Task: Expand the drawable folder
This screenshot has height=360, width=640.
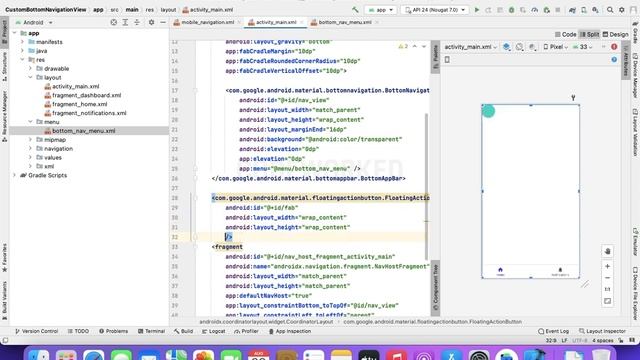Action: point(31,69)
